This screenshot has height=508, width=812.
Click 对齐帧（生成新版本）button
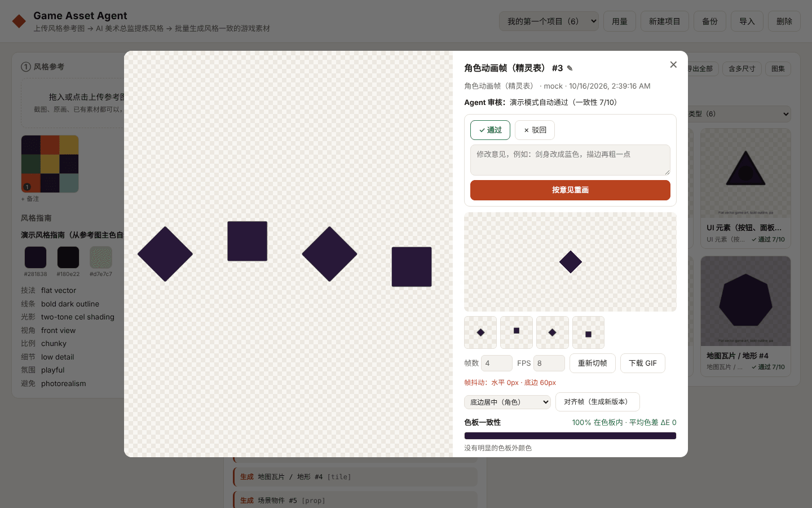598,402
